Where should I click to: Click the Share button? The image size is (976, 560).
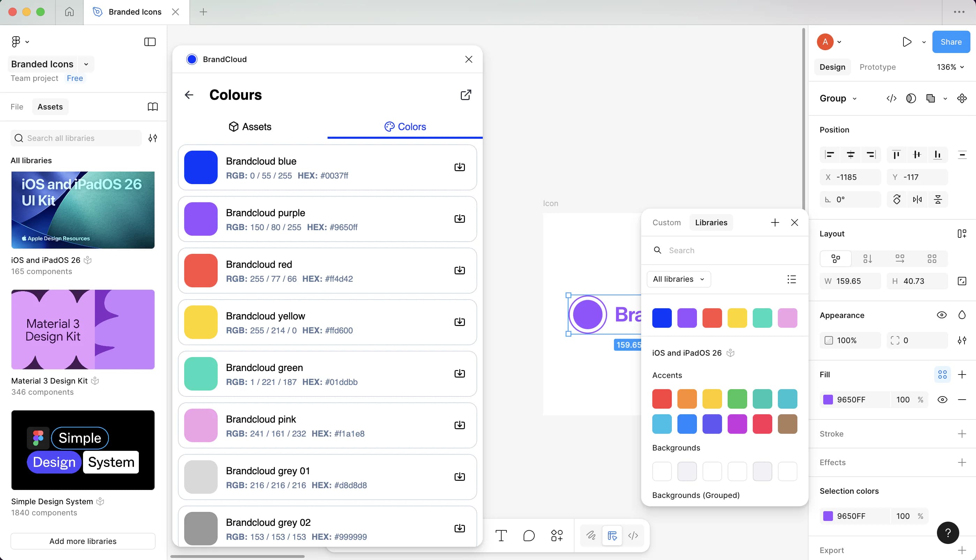click(x=951, y=41)
